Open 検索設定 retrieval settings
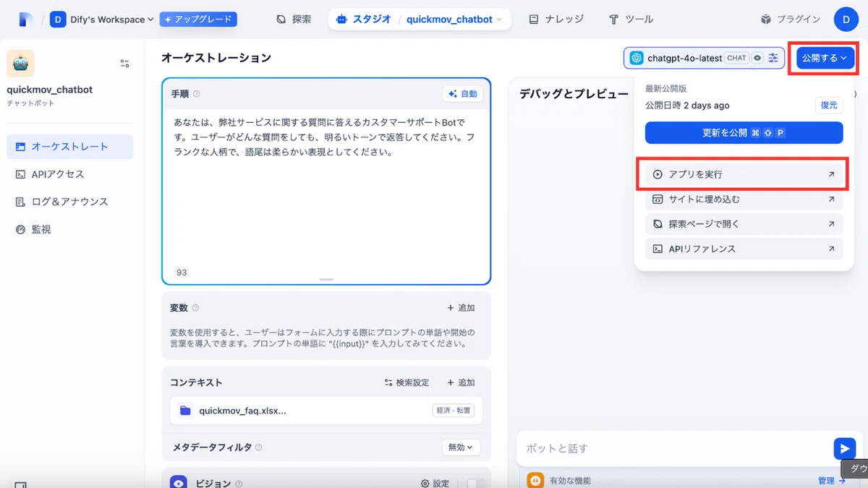 (x=407, y=382)
